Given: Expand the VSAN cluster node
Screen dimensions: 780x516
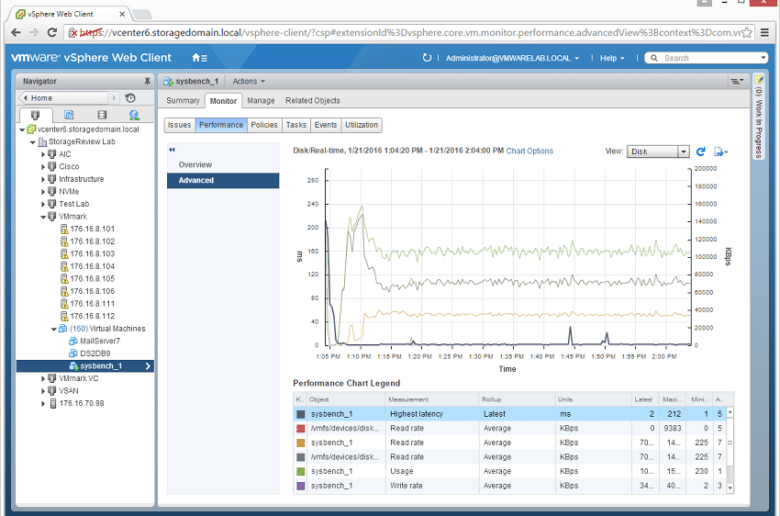Looking at the screenshot, I should [x=43, y=391].
